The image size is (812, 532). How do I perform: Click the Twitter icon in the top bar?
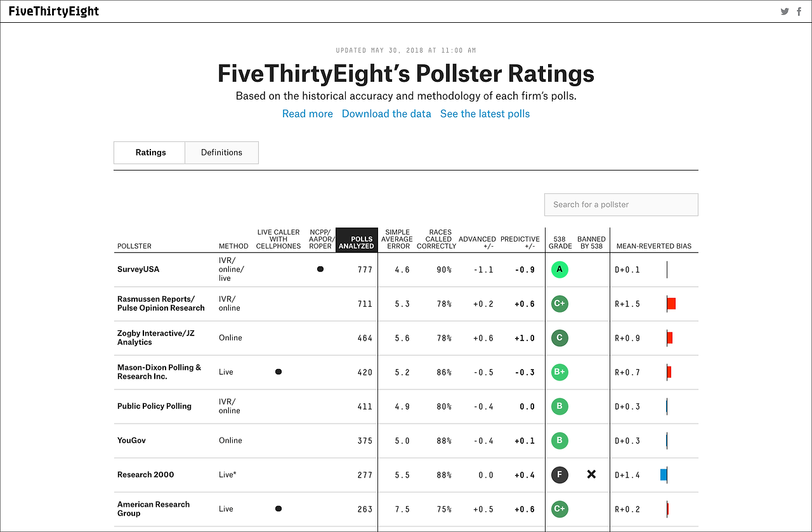[785, 11]
